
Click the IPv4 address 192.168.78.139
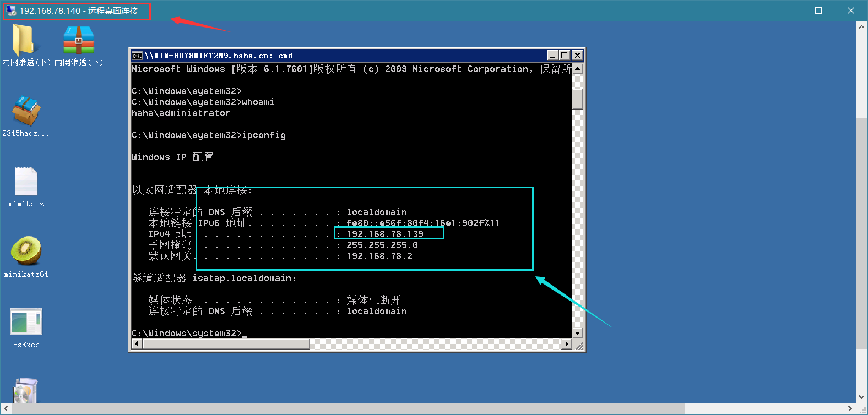pyautogui.click(x=385, y=234)
